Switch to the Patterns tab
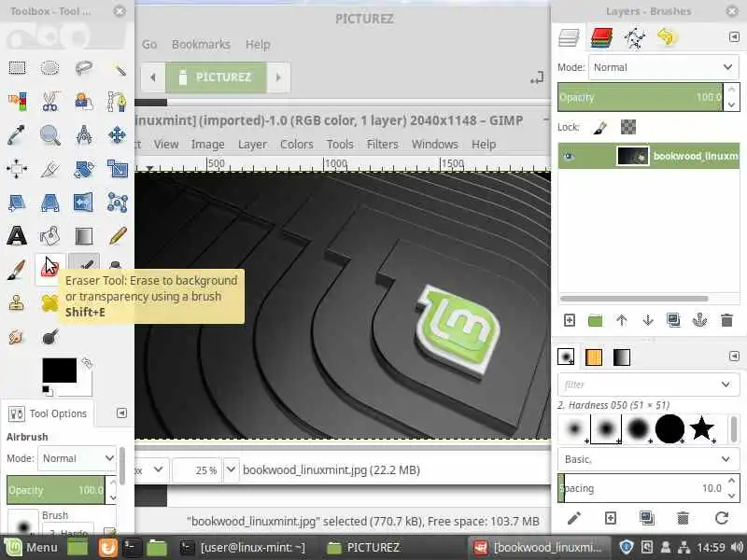Image resolution: width=747 pixels, height=560 pixels. point(594,357)
